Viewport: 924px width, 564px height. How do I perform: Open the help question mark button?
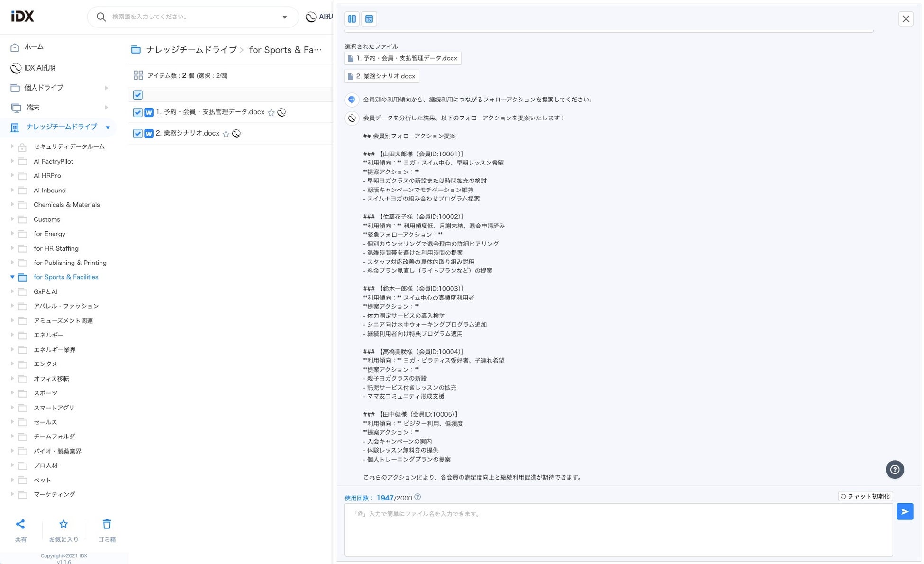(894, 470)
